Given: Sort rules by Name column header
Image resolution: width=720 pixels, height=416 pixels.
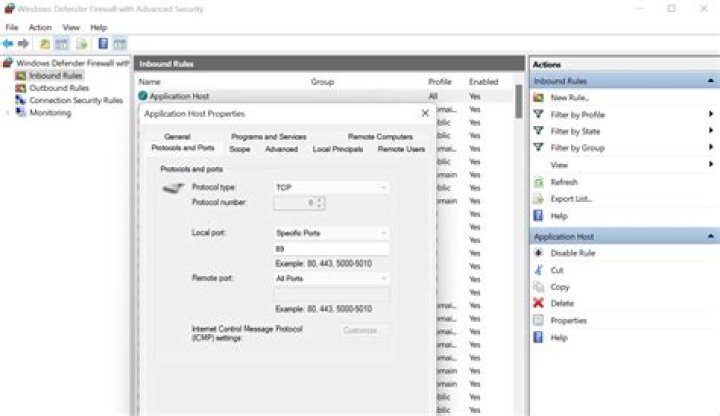Looking at the screenshot, I should [150, 82].
